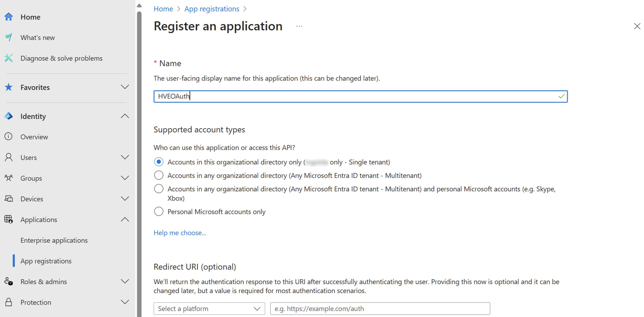The height and width of the screenshot is (317, 644).
Task: Click the Redirect URI input field
Action: 380,309
